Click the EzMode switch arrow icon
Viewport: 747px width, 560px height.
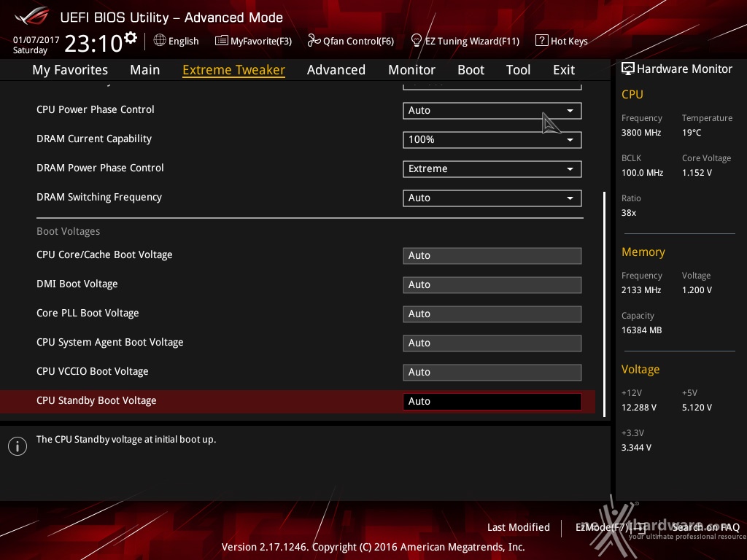[639, 527]
